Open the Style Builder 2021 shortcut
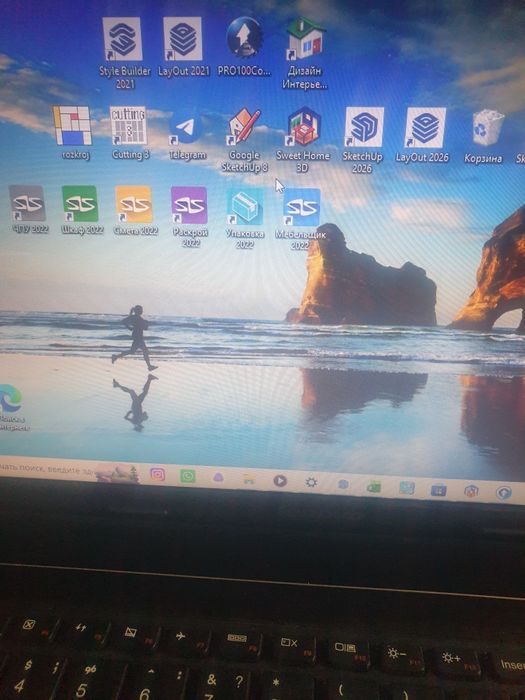Screen dimensions: 525x700 123,39
